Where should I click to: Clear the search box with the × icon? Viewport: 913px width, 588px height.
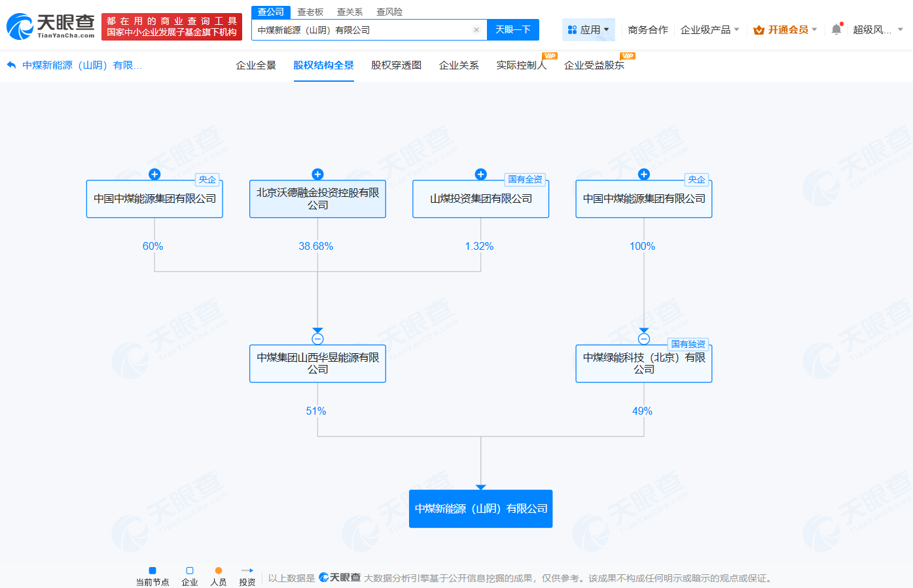[x=476, y=29]
